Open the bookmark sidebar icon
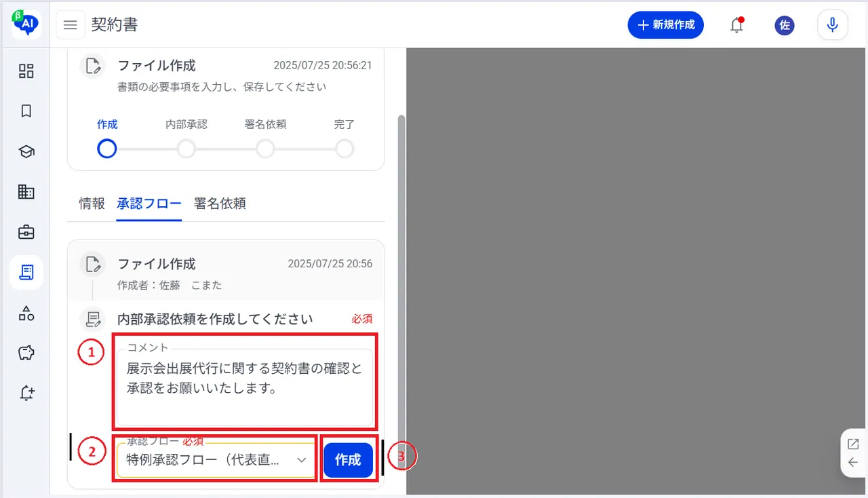Image resolution: width=868 pixels, height=498 pixels. [x=26, y=111]
